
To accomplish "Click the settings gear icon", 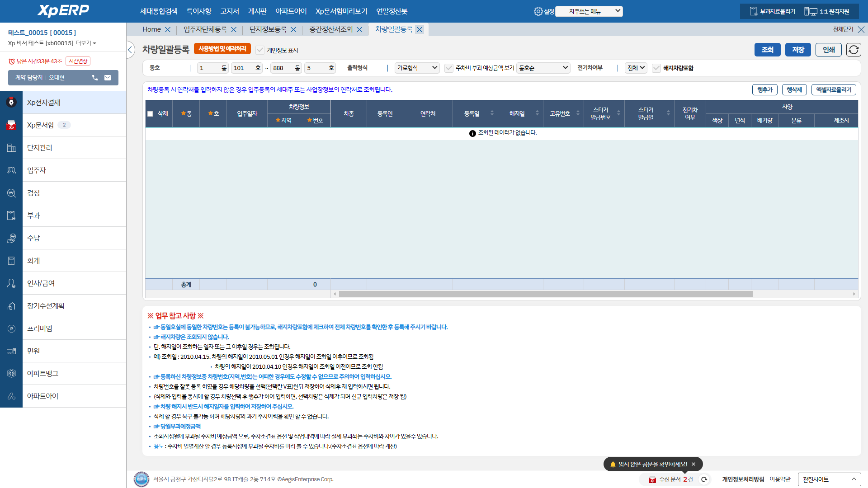I will click(x=538, y=12).
